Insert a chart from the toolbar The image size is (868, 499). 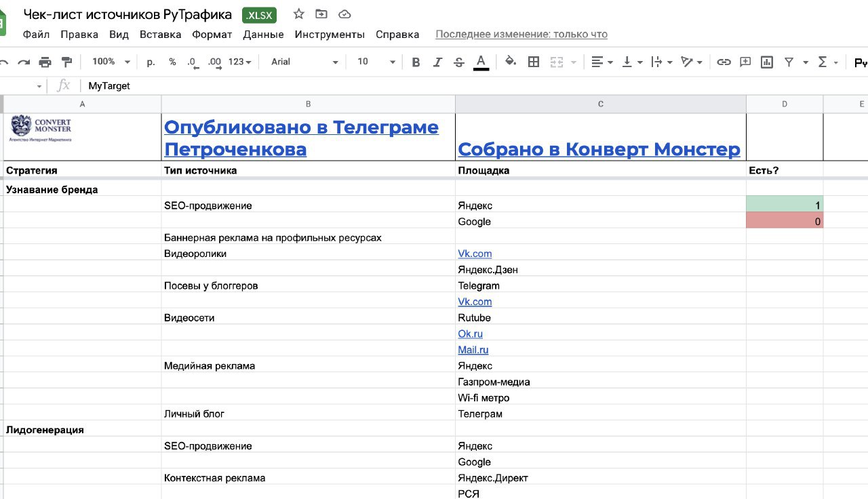coord(767,62)
